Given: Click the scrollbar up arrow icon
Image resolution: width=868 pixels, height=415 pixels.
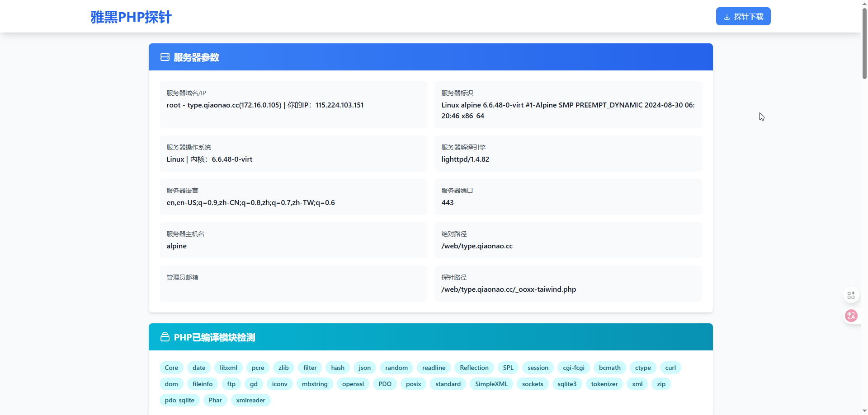Looking at the screenshot, I should pos(864,3).
